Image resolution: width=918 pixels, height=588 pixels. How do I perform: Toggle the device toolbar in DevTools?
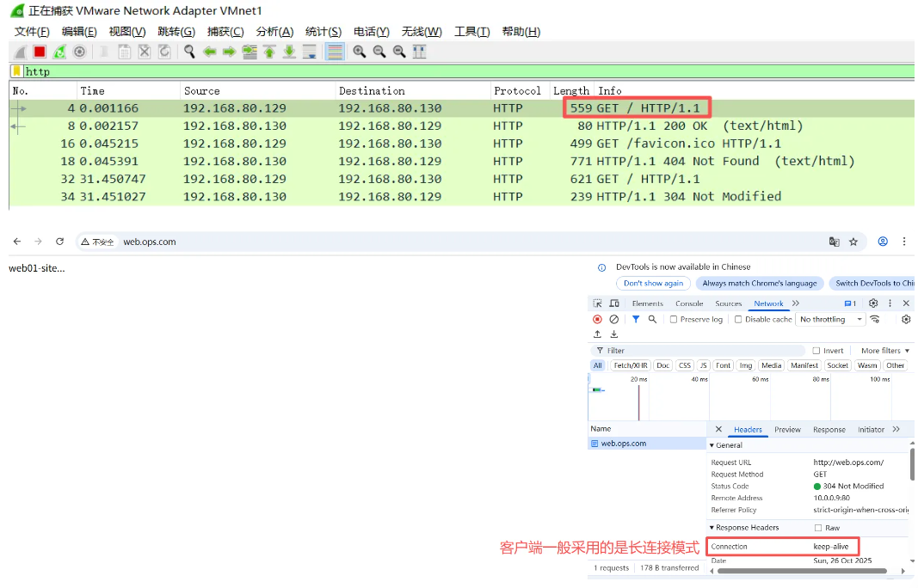pos(614,303)
